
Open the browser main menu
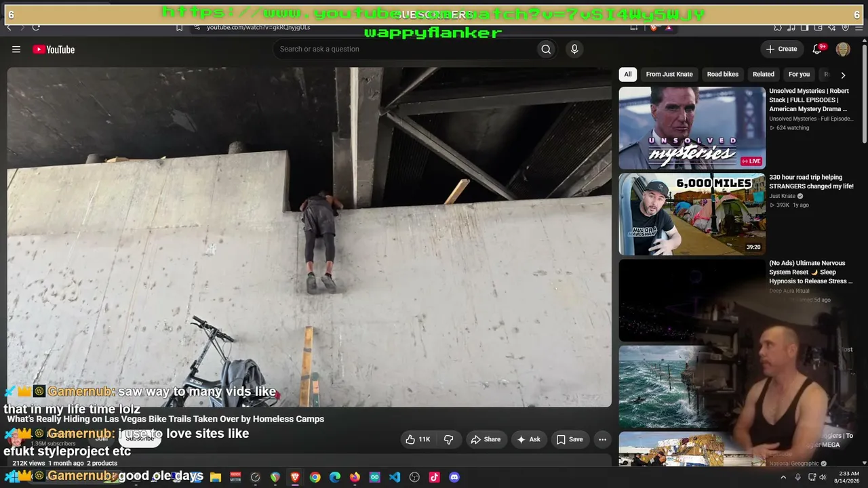(859, 27)
